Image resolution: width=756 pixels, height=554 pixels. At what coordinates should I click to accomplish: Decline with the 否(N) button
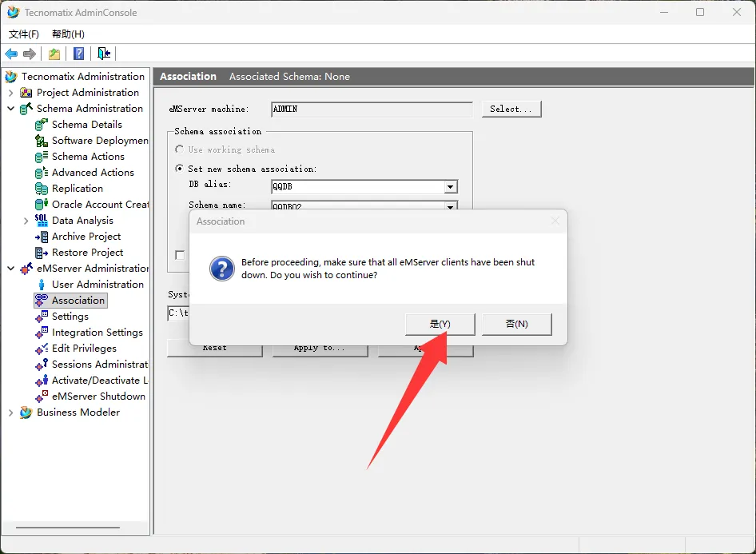516,324
